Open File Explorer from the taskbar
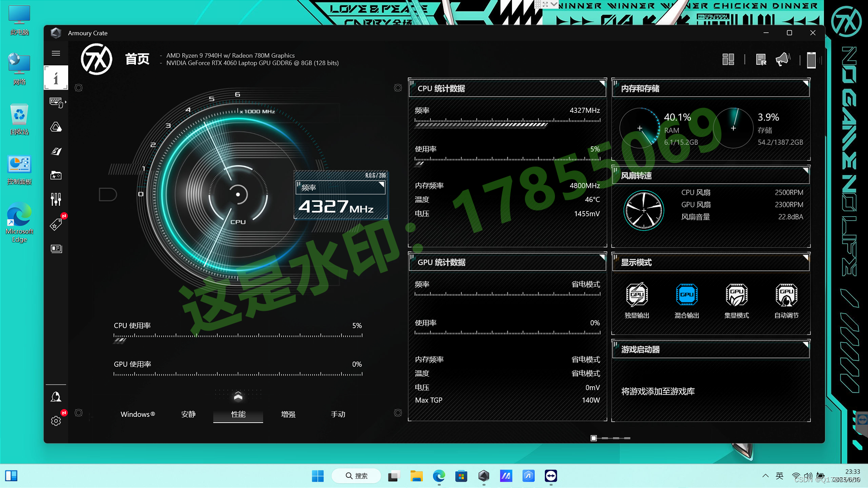This screenshot has height=488, width=868. tap(417, 476)
